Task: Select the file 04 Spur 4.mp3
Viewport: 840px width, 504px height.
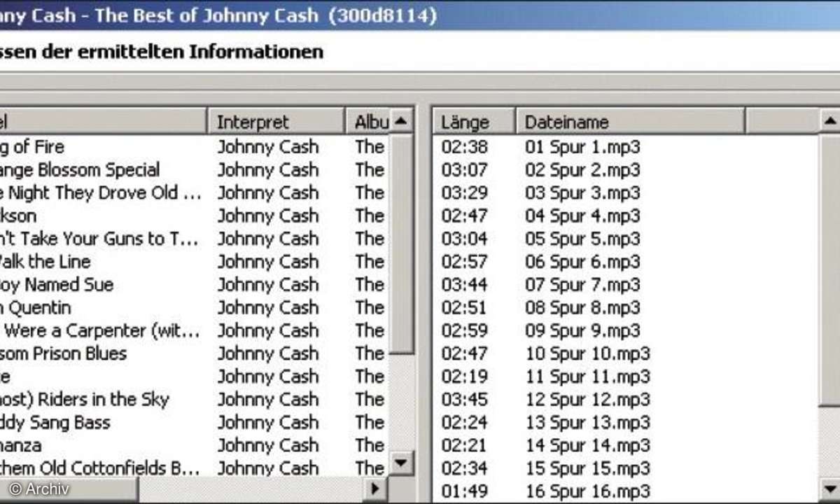Action: 582,216
